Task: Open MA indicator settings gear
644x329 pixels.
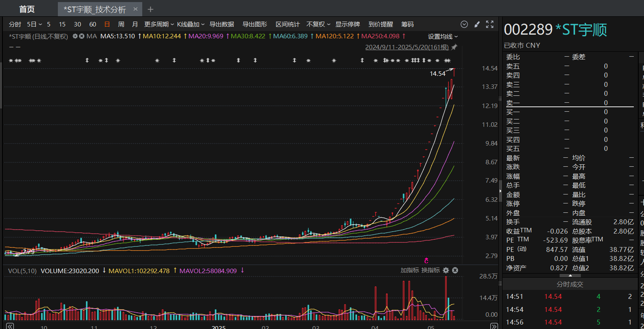Action: (75, 36)
